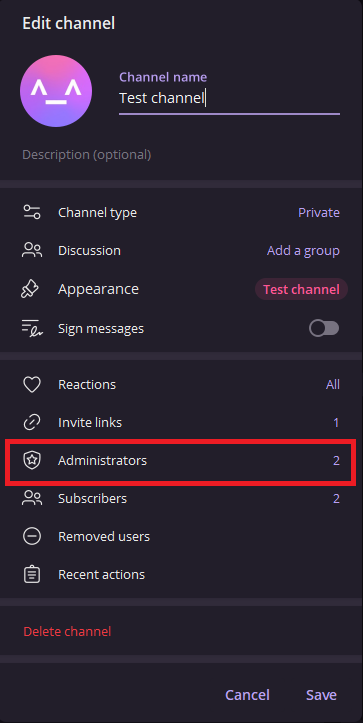
Task: Click the Invite links chain icon
Action: [x=32, y=422]
